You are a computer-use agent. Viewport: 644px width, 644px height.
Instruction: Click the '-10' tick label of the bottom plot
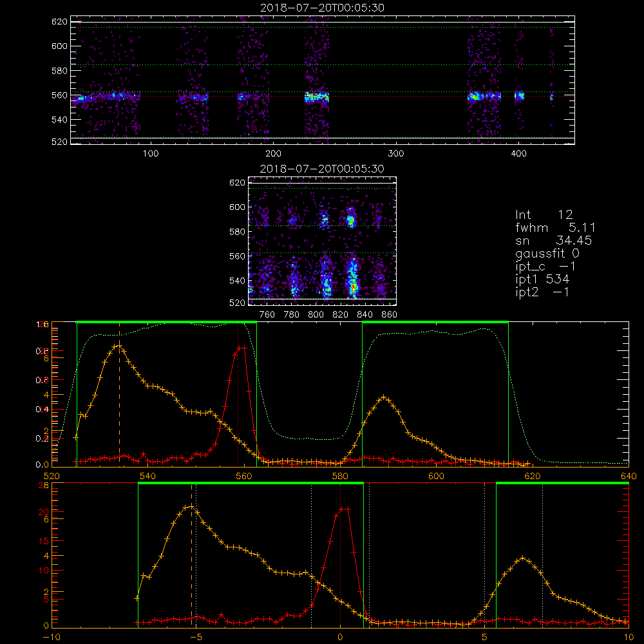[52, 638]
